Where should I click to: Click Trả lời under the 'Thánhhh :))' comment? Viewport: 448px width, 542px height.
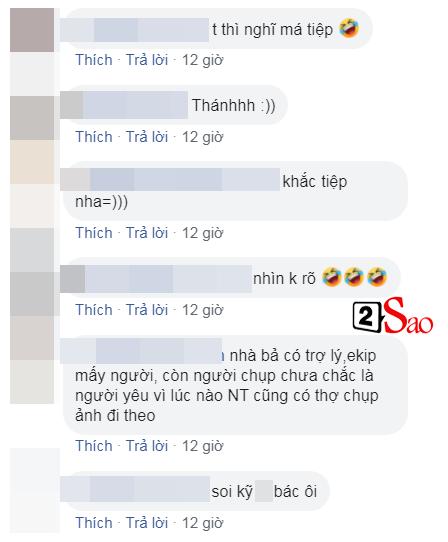point(147,137)
